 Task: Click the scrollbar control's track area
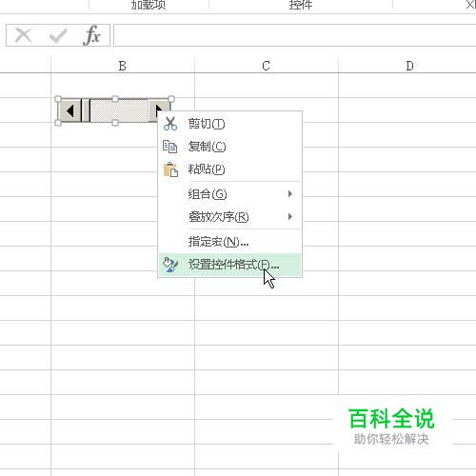pos(119,110)
